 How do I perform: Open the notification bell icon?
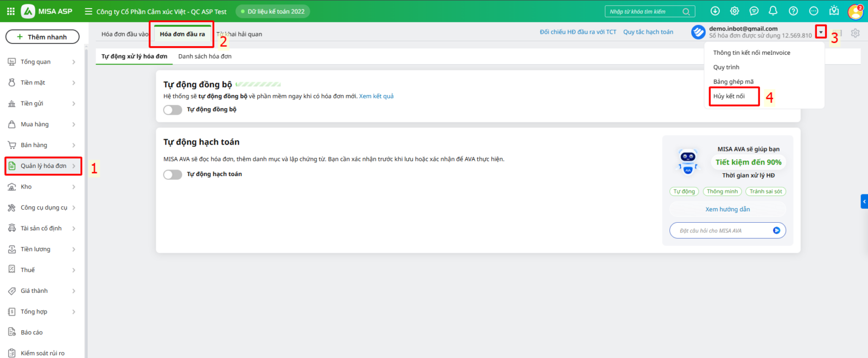click(773, 11)
